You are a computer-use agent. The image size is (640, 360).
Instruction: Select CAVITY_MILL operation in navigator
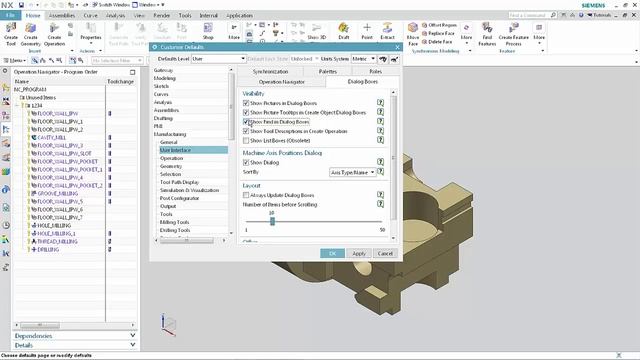pyautogui.click(x=51, y=138)
